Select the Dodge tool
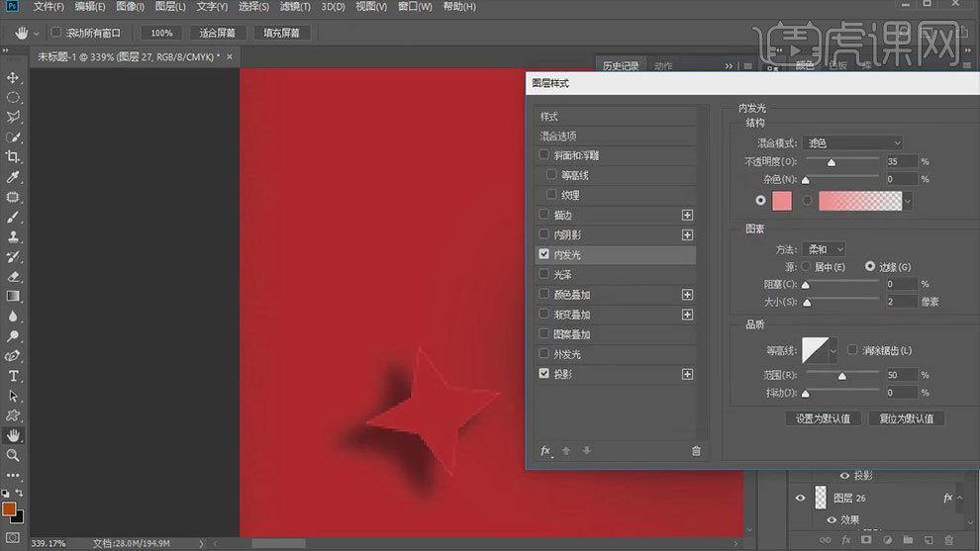The height and width of the screenshot is (551, 980). (13, 336)
